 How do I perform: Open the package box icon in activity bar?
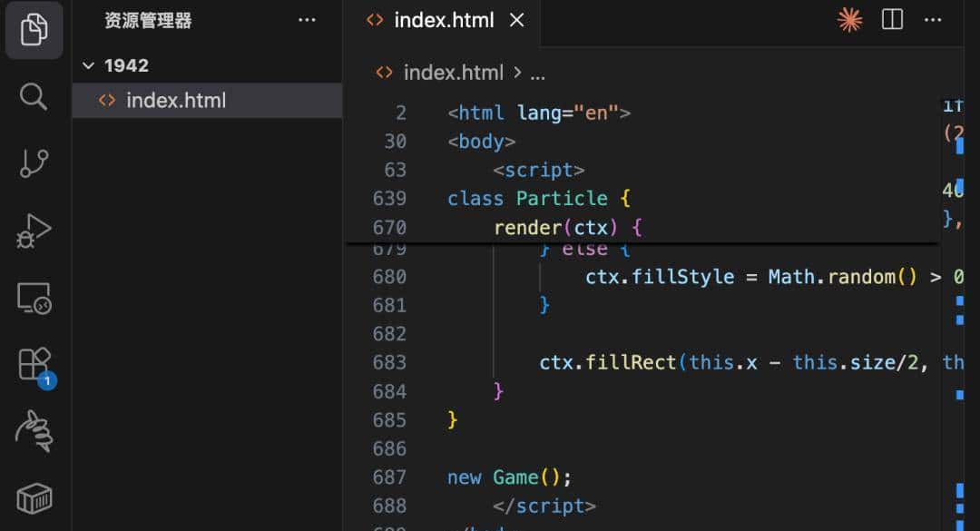point(34,497)
